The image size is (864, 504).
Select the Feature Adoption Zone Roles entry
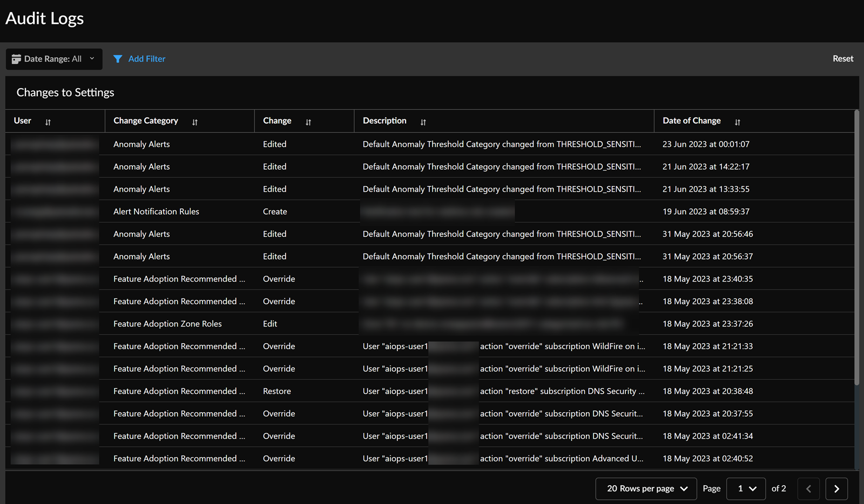click(167, 324)
